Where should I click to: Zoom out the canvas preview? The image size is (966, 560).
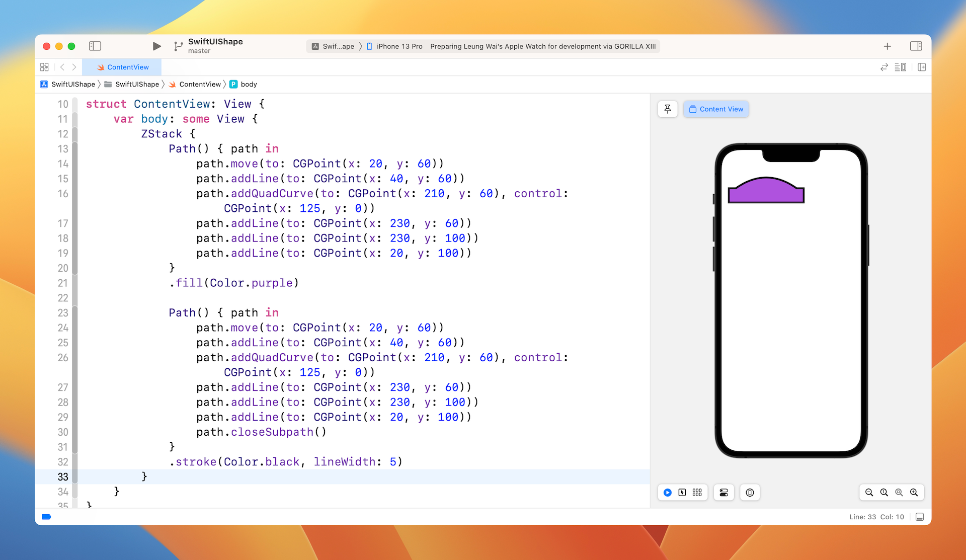coord(869,493)
